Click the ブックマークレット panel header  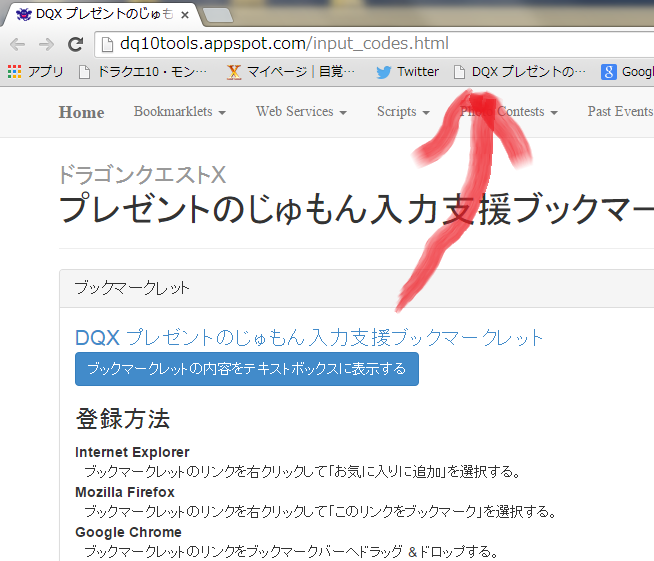tap(357, 288)
